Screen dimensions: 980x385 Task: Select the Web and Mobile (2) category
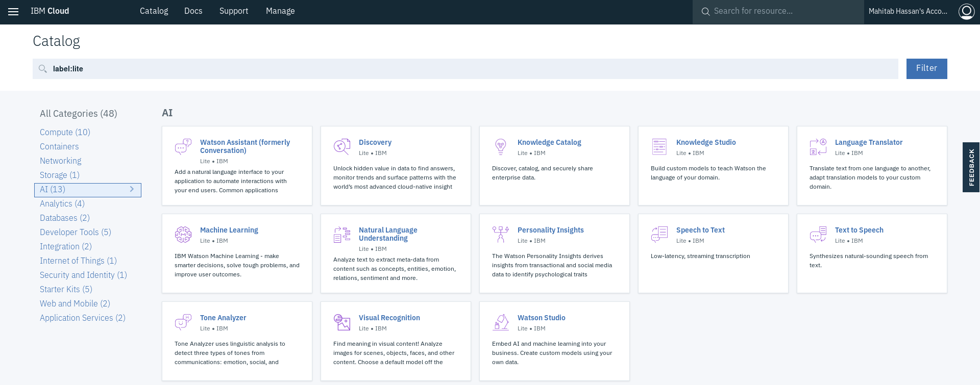pos(75,303)
